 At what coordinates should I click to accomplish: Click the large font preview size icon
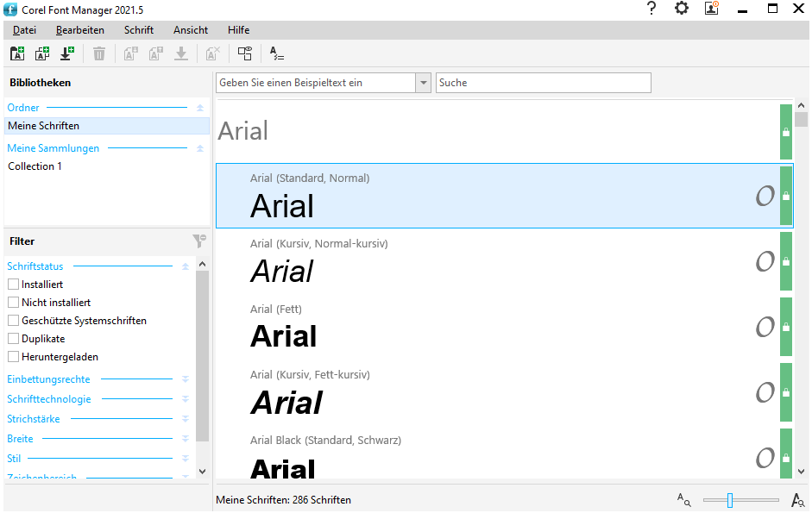coord(798,499)
